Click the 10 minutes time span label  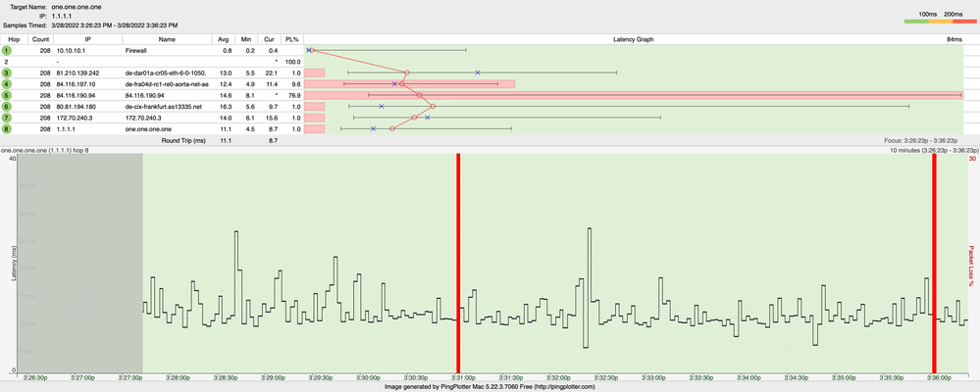[x=935, y=151]
